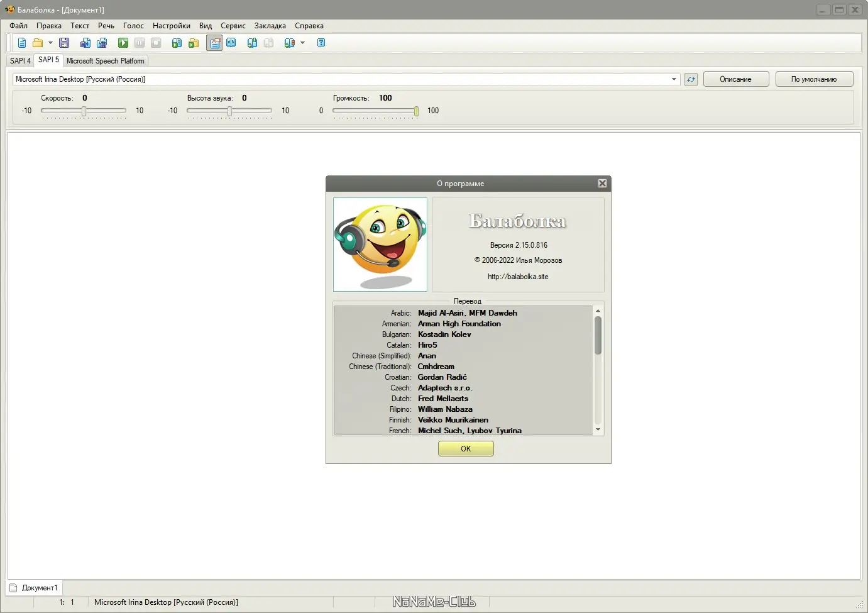Switch to Microsoft Speech Platform tab
The height and width of the screenshot is (613, 868).
[x=106, y=61]
